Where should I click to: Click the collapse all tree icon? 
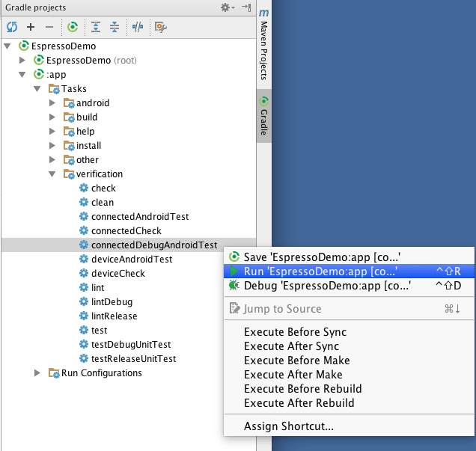point(115,27)
